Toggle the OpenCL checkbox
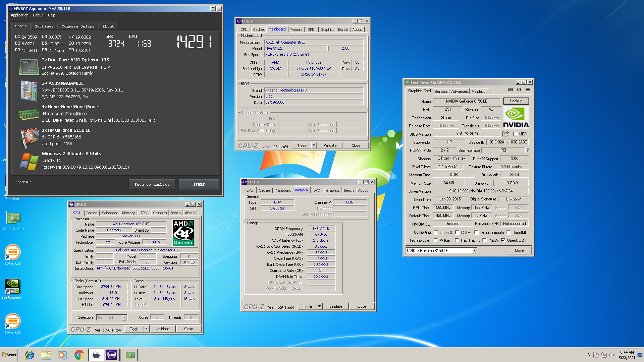Screen dimensions: 644x362 click(x=436, y=232)
